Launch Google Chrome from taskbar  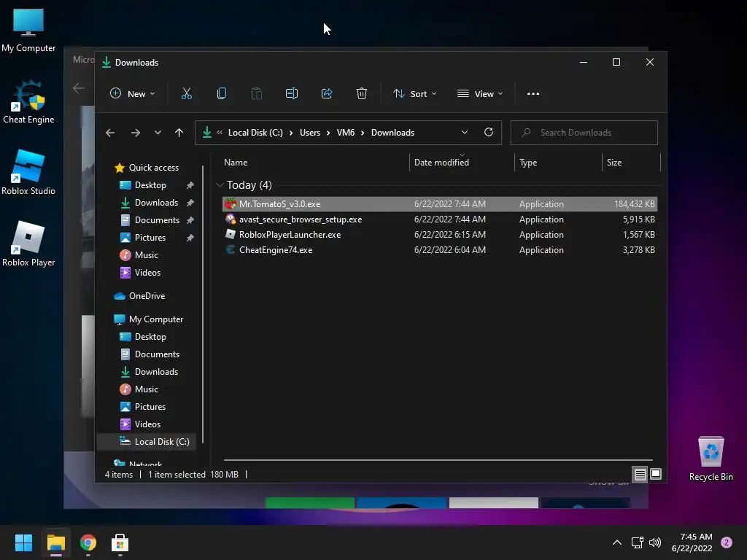[x=88, y=542]
